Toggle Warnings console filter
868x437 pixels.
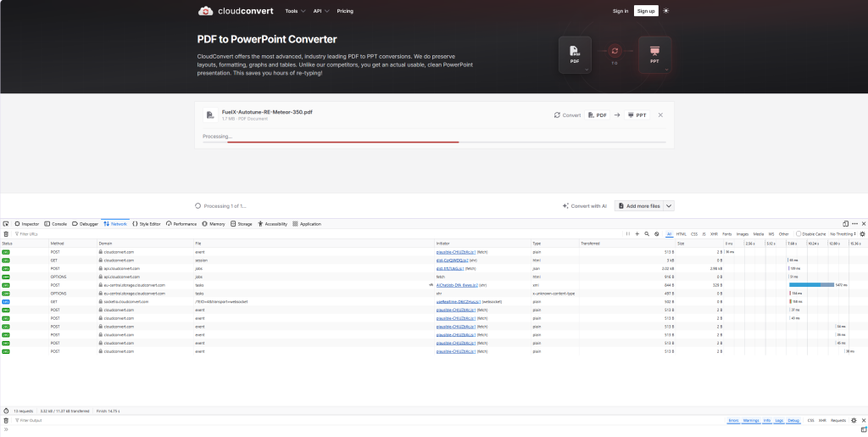pos(751,420)
